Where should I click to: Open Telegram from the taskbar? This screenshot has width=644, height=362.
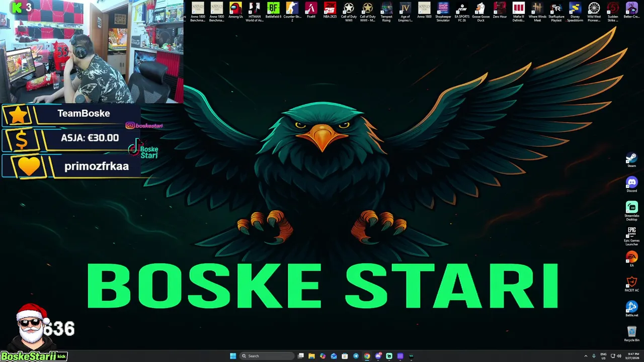tap(356, 356)
